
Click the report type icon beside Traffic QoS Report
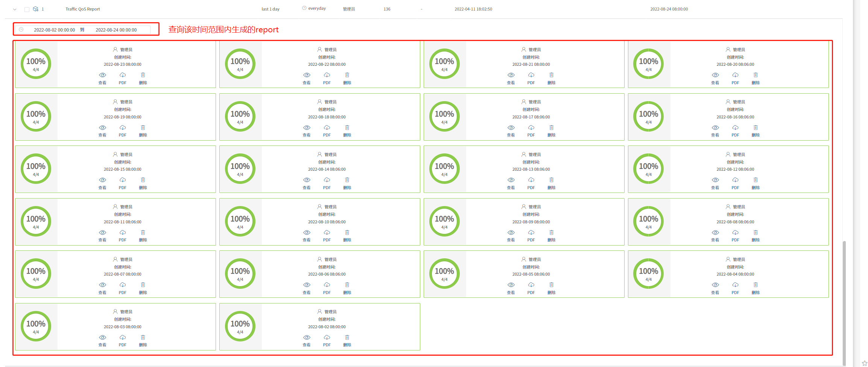tap(35, 9)
